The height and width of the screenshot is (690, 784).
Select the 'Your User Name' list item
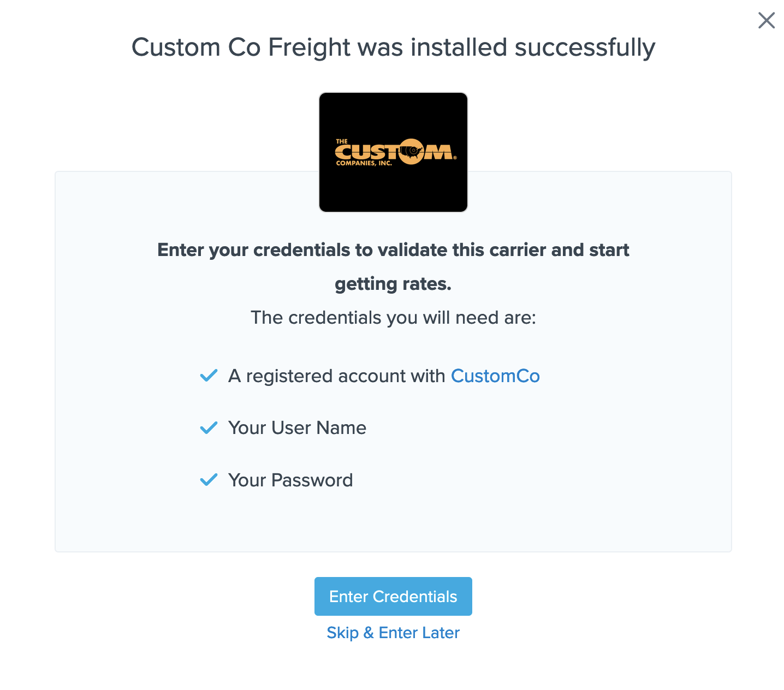pyautogui.click(x=297, y=428)
